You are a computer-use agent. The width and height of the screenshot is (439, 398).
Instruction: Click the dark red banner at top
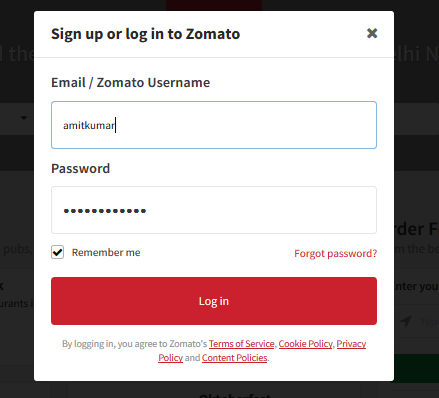tap(214, 5)
